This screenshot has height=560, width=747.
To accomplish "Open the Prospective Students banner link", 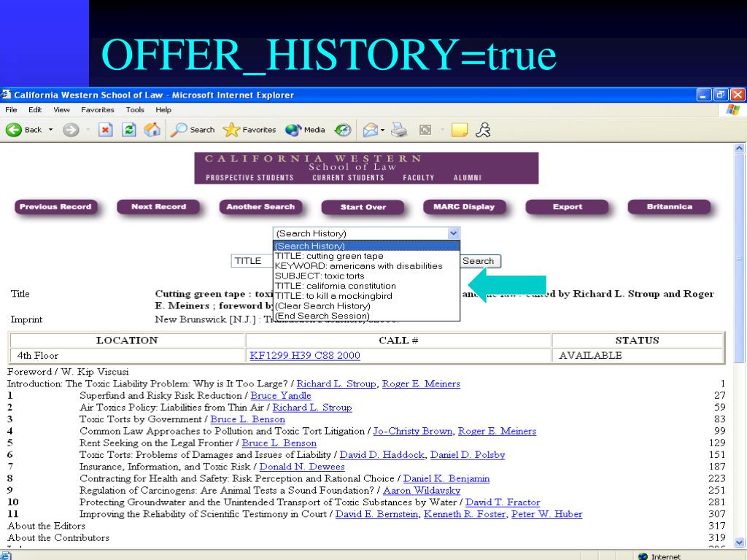I will pos(249,178).
